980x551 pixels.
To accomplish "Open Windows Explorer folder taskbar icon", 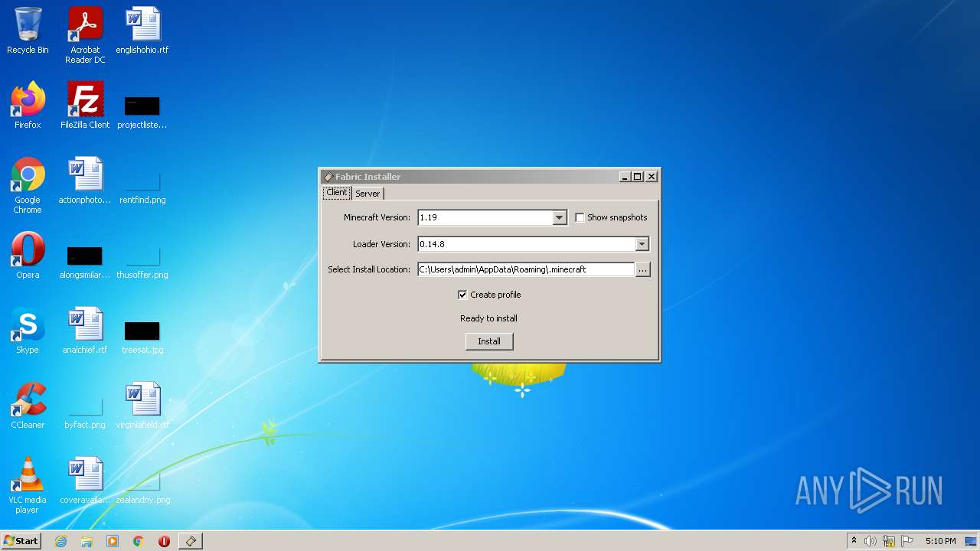I will (x=87, y=541).
